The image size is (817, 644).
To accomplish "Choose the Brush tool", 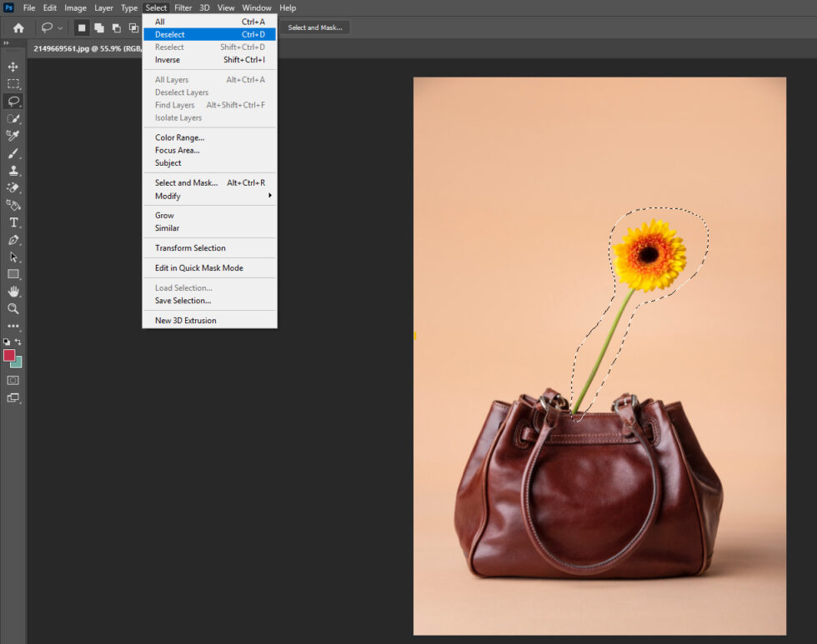I will (x=13, y=152).
